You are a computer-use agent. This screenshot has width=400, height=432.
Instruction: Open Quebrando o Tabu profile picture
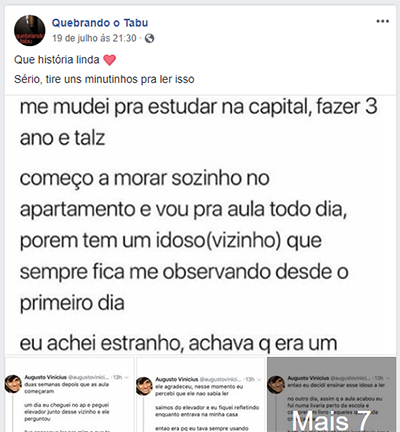(x=29, y=30)
